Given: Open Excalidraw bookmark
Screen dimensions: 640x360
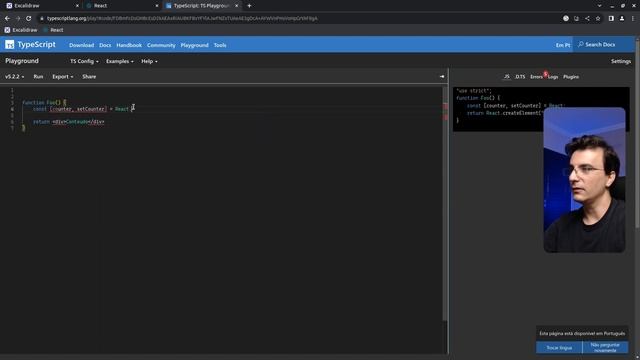Looking at the screenshot, I should tap(21, 30).
